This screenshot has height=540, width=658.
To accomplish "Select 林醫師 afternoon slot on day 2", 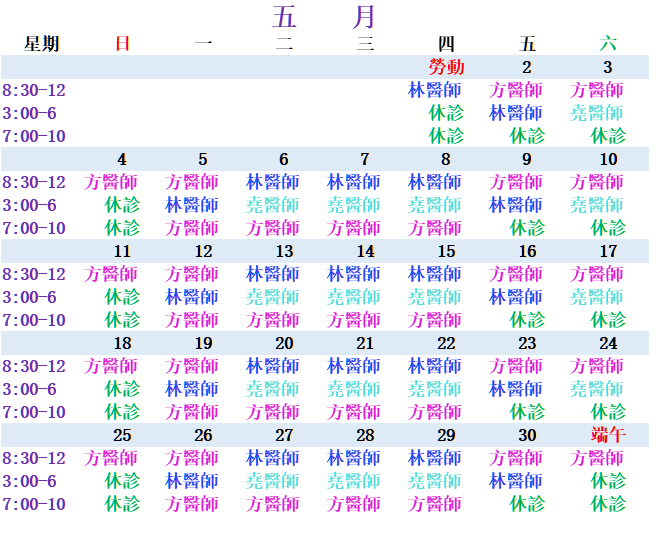I will [x=515, y=113].
